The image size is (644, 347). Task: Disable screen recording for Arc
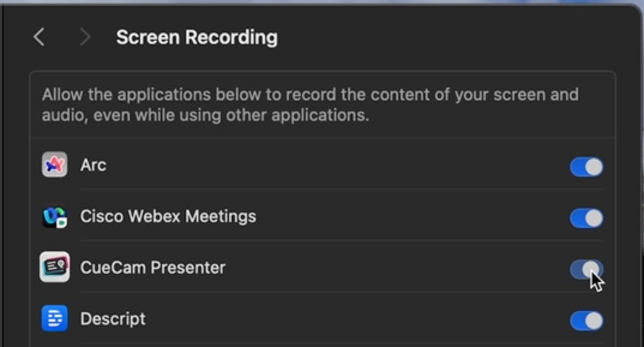tap(586, 167)
